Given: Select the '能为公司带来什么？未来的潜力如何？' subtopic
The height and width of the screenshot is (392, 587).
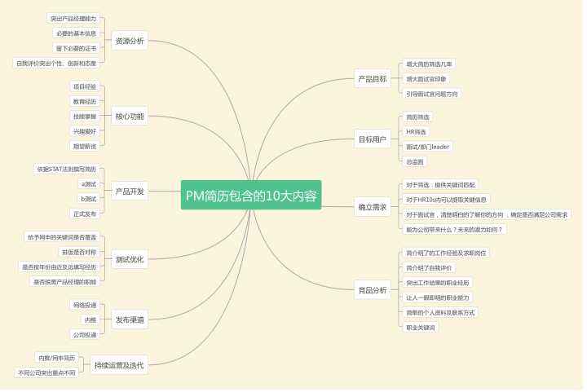Looking at the screenshot, I should click(454, 229).
